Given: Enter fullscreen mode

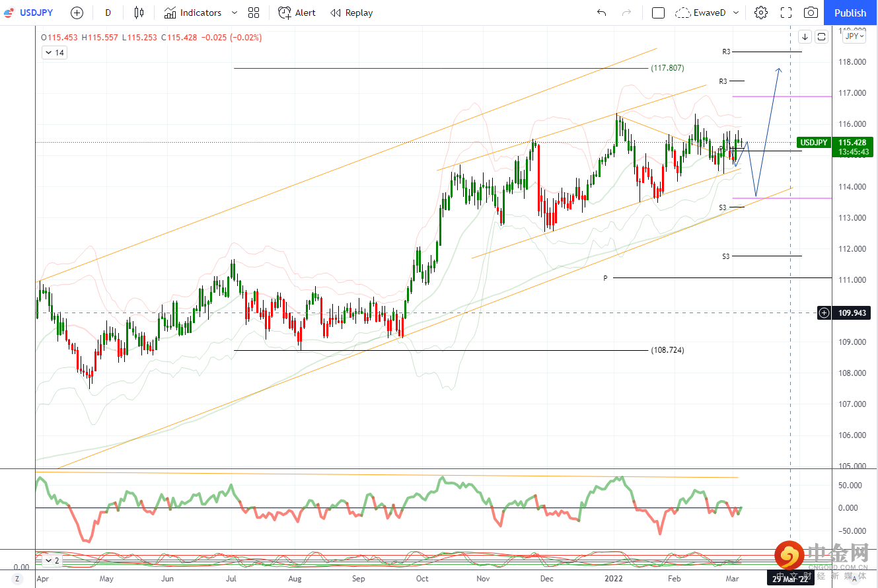Looking at the screenshot, I should pos(786,13).
